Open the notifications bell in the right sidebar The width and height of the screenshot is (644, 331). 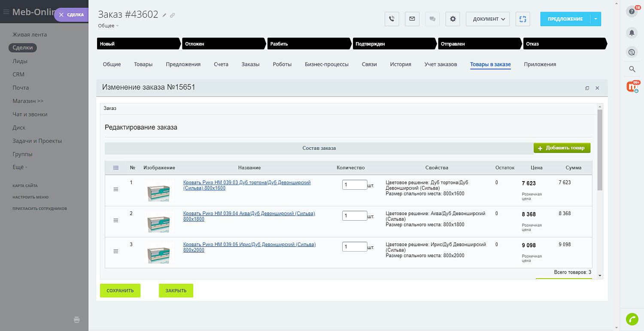[x=632, y=33]
